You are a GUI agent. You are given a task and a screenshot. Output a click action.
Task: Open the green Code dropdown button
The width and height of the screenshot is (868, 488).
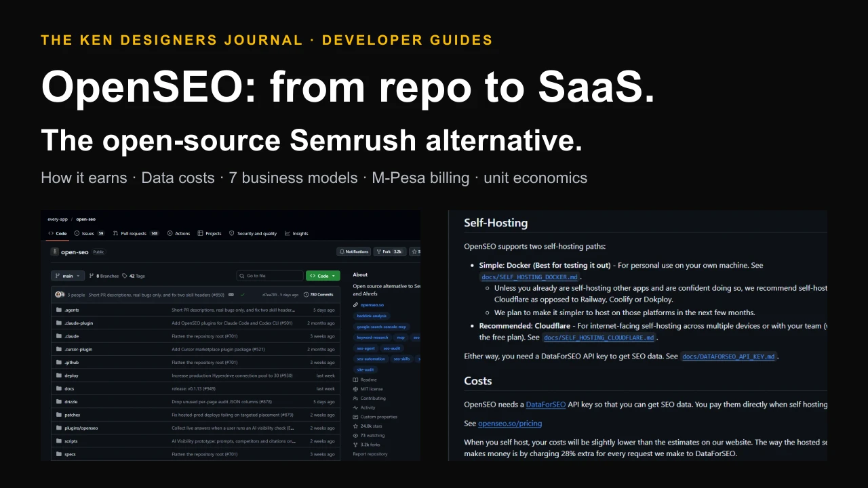click(x=323, y=276)
